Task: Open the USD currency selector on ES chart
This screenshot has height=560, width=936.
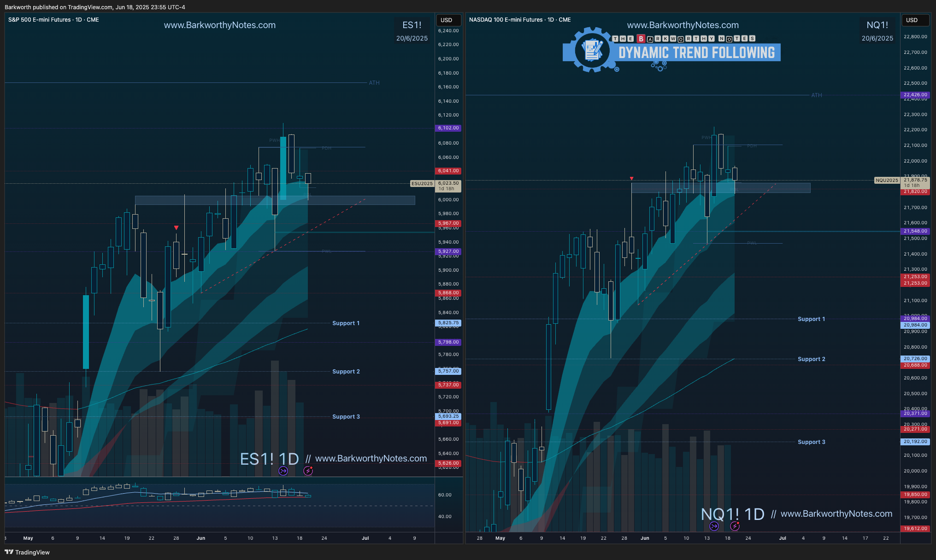Action: (x=449, y=20)
